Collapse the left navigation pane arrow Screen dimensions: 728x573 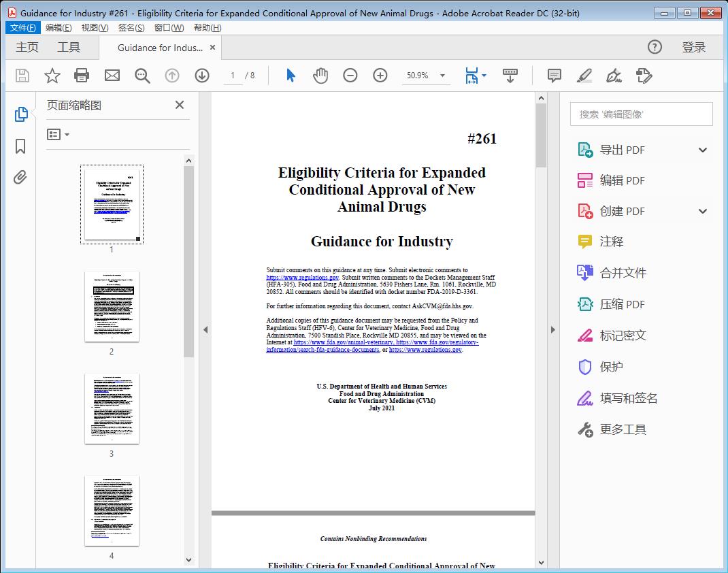[x=205, y=330]
